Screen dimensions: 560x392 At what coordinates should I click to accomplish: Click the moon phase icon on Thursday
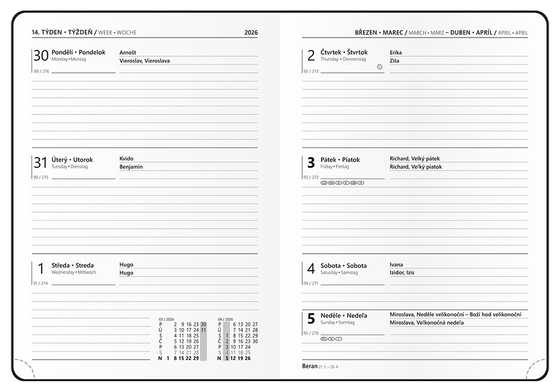pos(380,67)
